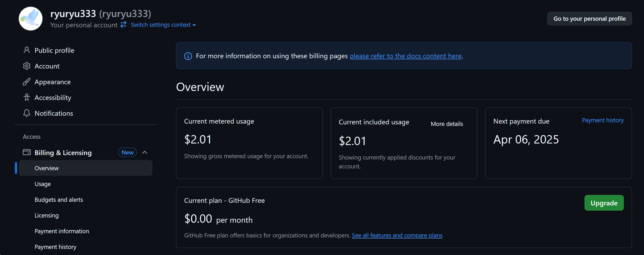Viewport: 644px width, 255px height.
Task: Click ryuryu333 account name heading
Action: [101, 14]
